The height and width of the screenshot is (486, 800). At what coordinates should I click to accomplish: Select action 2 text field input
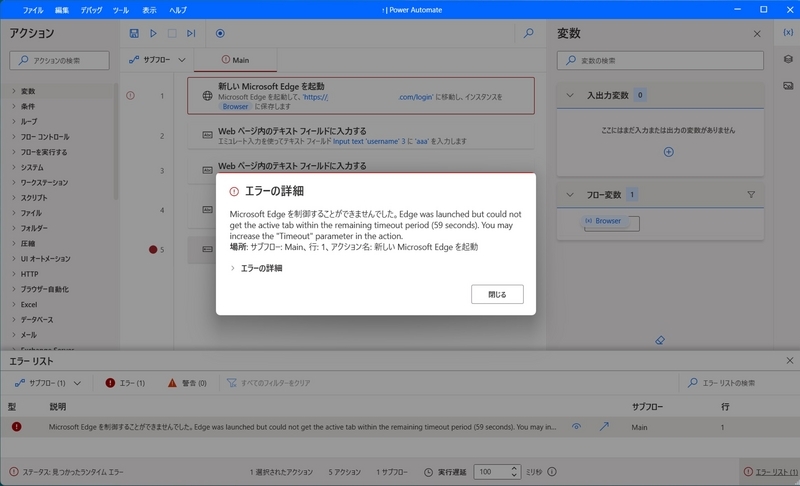(361, 136)
